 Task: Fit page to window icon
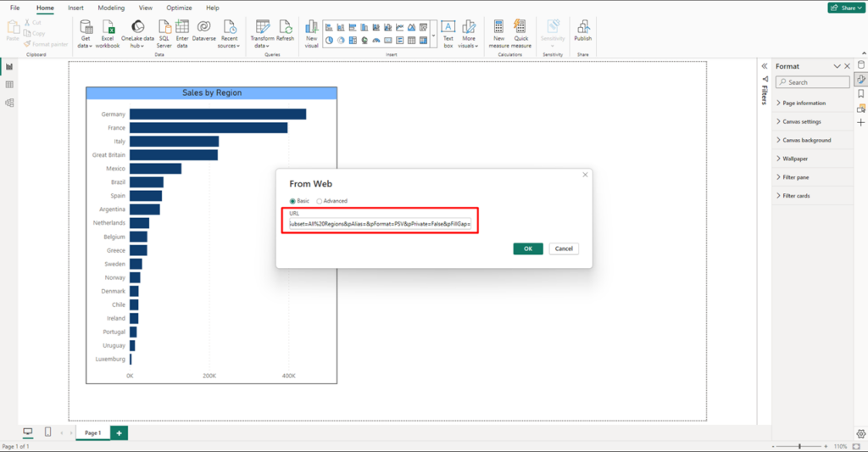[856, 446]
